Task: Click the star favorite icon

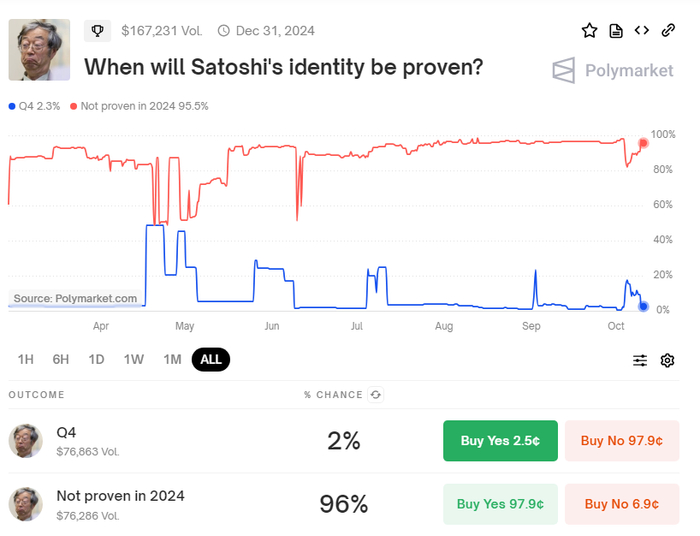Action: click(590, 31)
